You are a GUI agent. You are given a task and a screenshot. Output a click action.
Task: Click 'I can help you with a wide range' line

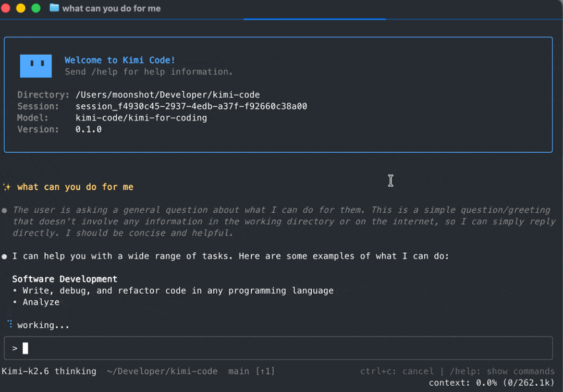[230, 256]
